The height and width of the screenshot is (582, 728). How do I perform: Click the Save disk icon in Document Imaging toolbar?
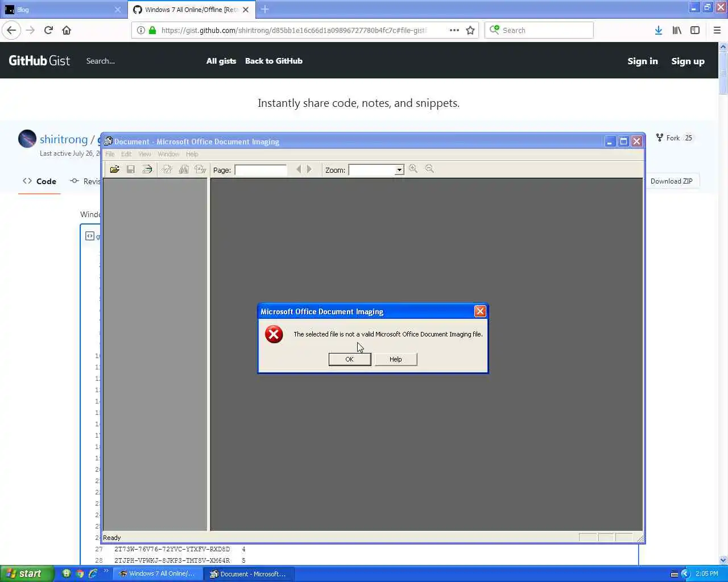pos(131,169)
